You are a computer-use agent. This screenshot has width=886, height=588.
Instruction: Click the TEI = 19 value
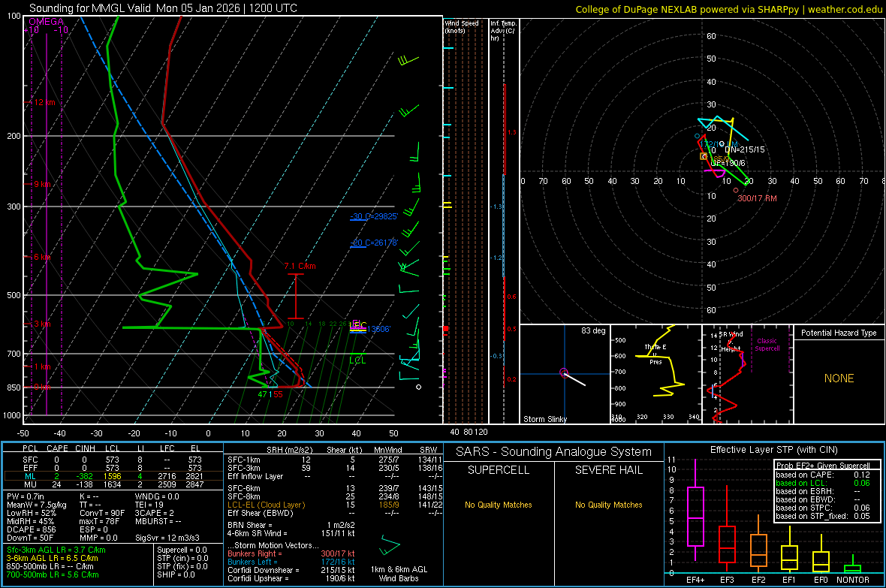point(149,505)
